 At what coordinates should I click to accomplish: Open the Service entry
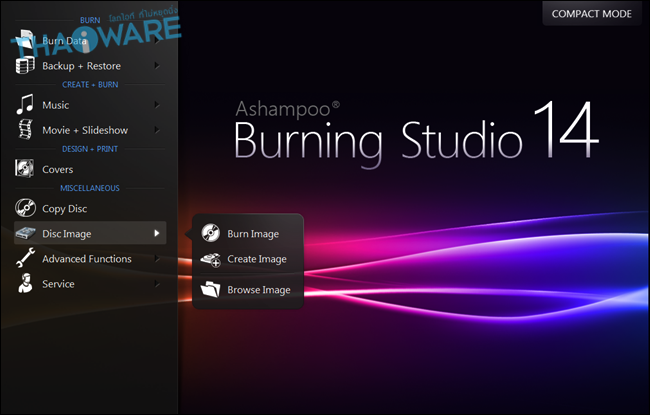coord(90,284)
